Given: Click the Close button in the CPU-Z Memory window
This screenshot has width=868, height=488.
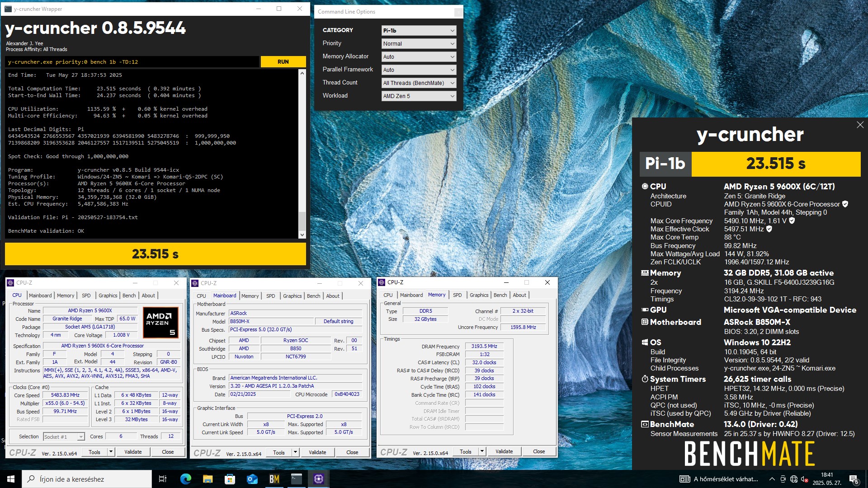Looking at the screenshot, I should (539, 451).
